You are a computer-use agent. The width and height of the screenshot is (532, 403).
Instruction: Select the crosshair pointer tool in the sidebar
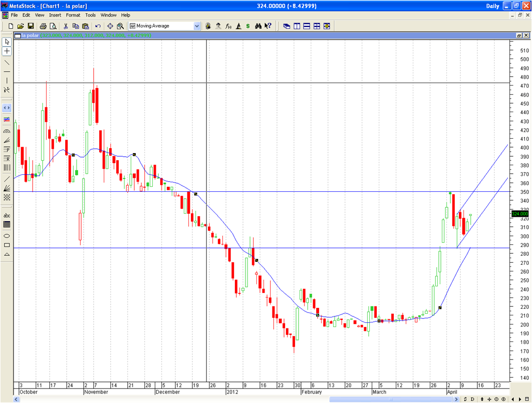tap(7, 51)
